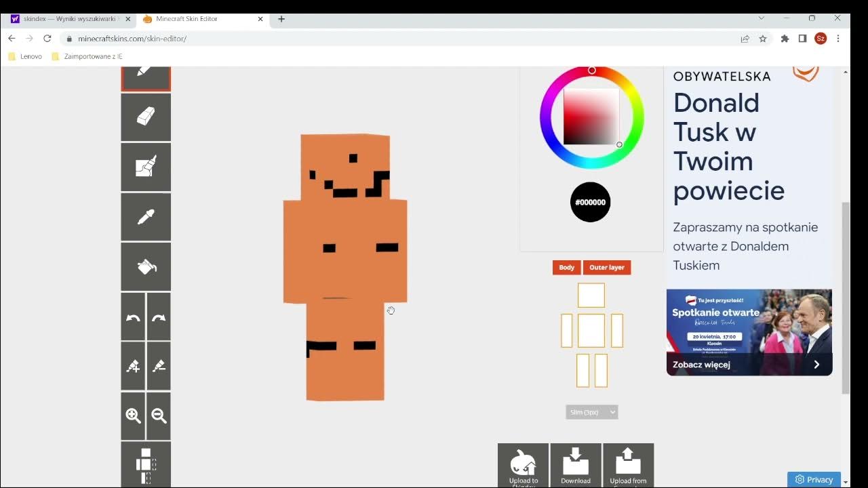Click Zobacz więcej ad link
The height and width of the screenshot is (488, 868).
click(749, 365)
